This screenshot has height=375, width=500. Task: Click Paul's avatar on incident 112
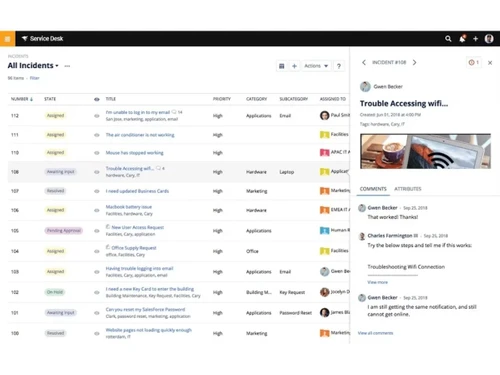[x=324, y=115]
